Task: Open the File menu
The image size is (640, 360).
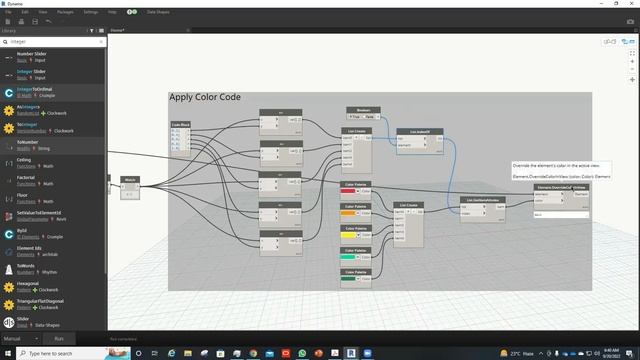Action: click(8, 12)
